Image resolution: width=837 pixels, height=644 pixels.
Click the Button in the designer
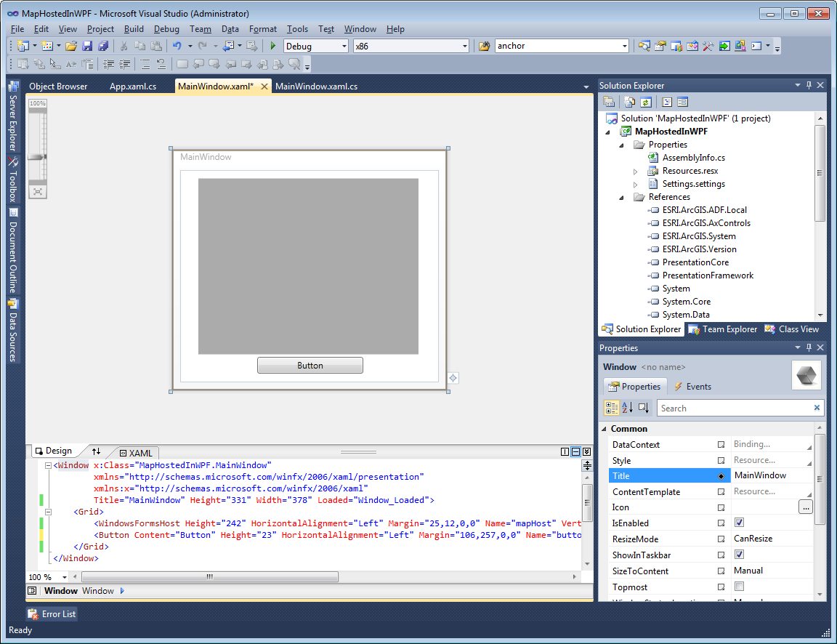(310, 366)
